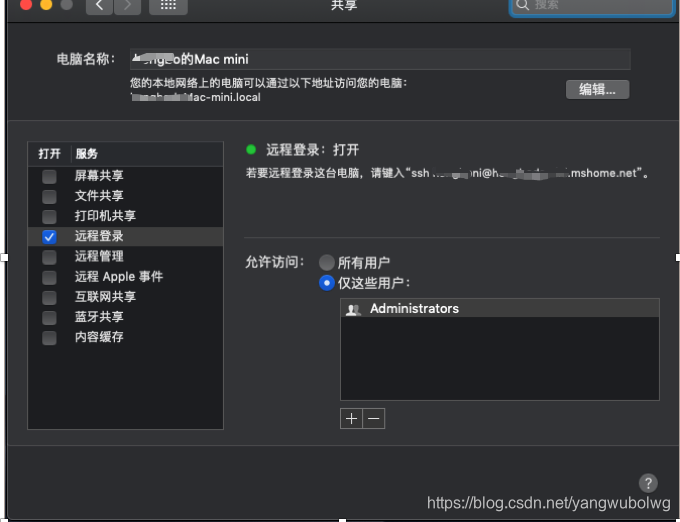Enable 内容缓存 checkbox
The height and width of the screenshot is (522, 680).
coord(49,338)
